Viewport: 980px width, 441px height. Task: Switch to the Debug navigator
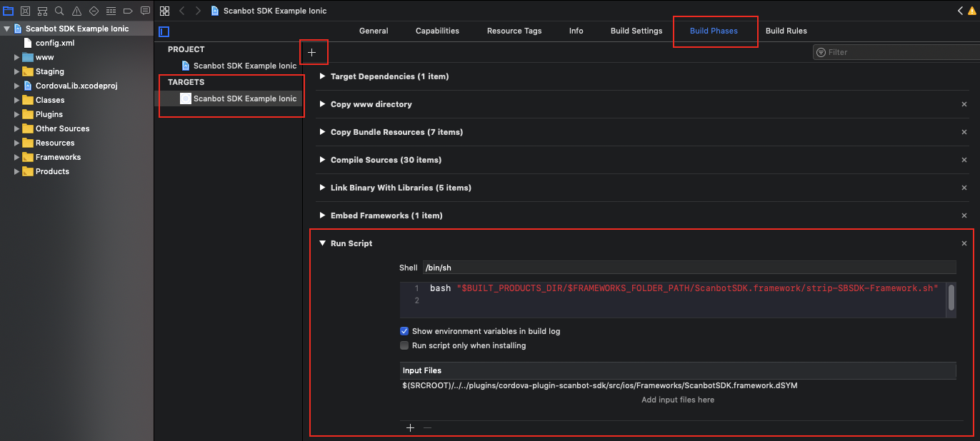(111, 11)
